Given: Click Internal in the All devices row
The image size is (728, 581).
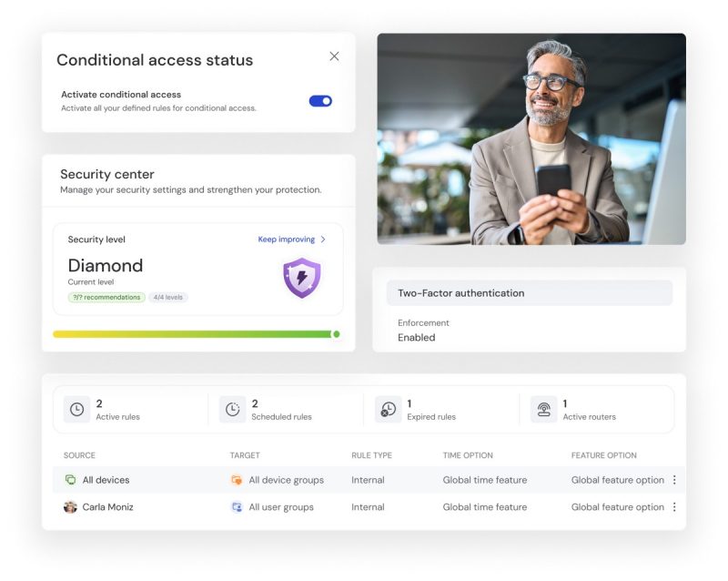Looking at the screenshot, I should click(368, 480).
